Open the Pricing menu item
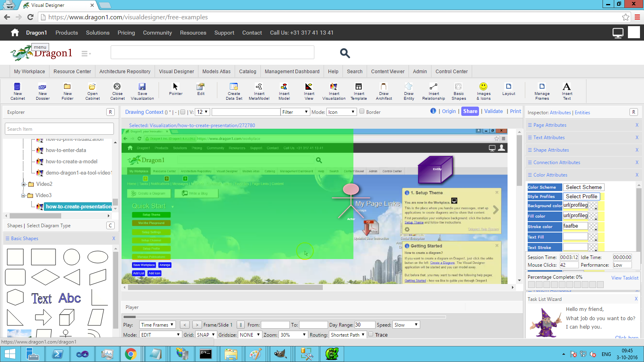 coord(126,33)
